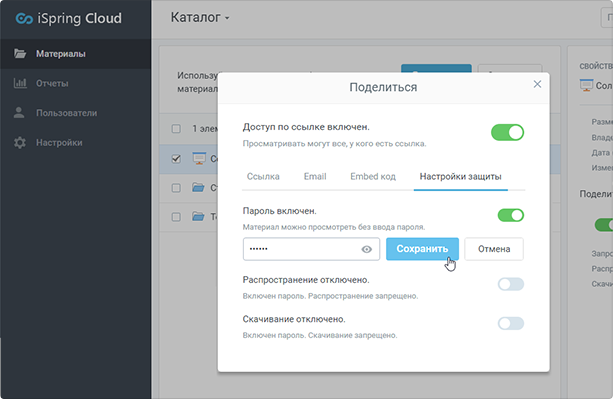
Task: Open the Отчеты sidebar section
Action: tap(75, 83)
